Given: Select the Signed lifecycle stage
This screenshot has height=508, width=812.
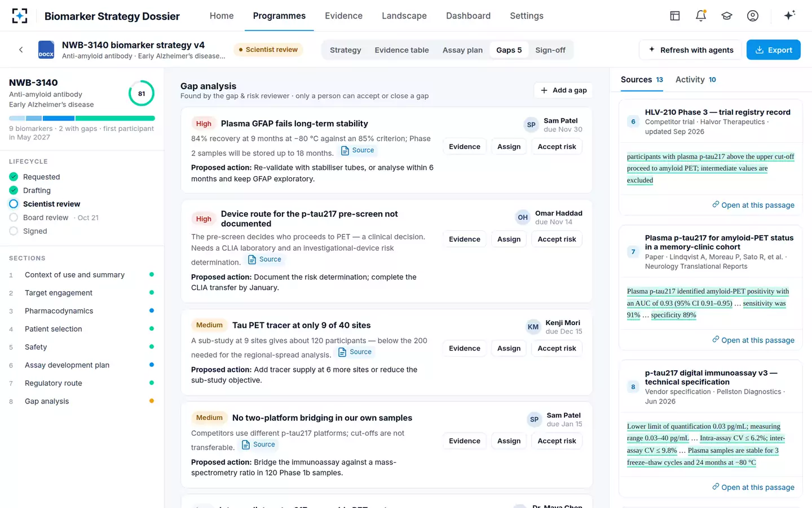Looking at the screenshot, I should coord(28,231).
